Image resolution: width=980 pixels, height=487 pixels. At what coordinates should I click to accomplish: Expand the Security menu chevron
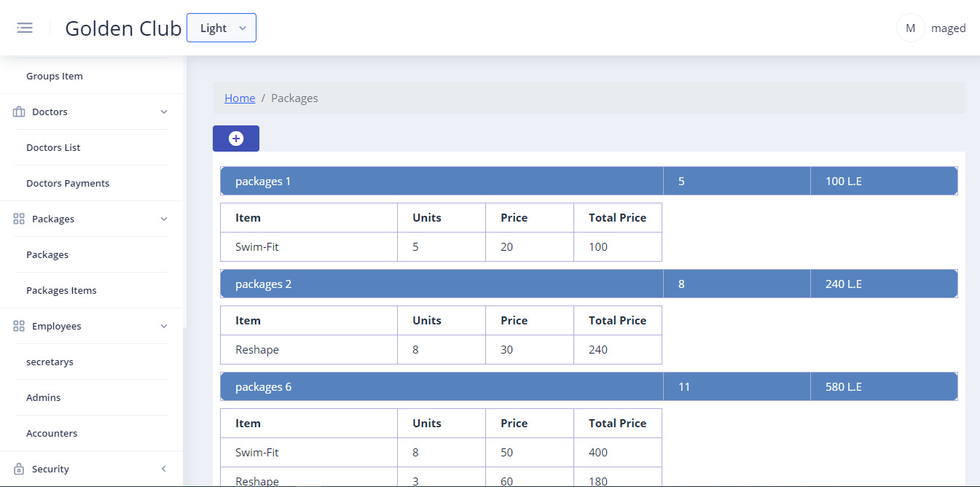(x=164, y=470)
